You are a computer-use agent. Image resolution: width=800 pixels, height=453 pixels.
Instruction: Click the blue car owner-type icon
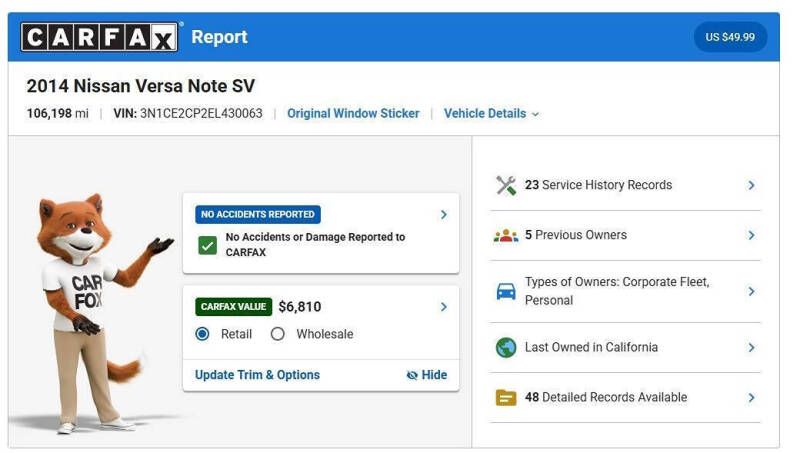point(506,291)
